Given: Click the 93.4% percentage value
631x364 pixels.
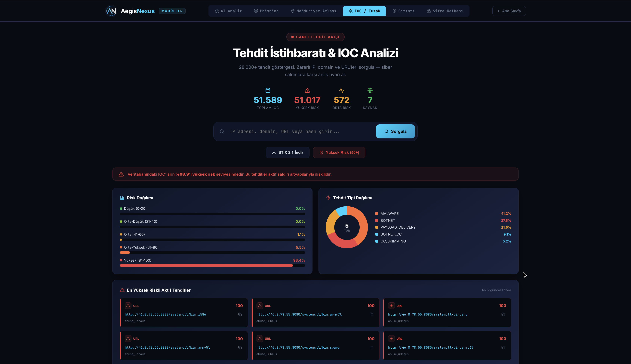Looking at the screenshot, I should point(299,260).
